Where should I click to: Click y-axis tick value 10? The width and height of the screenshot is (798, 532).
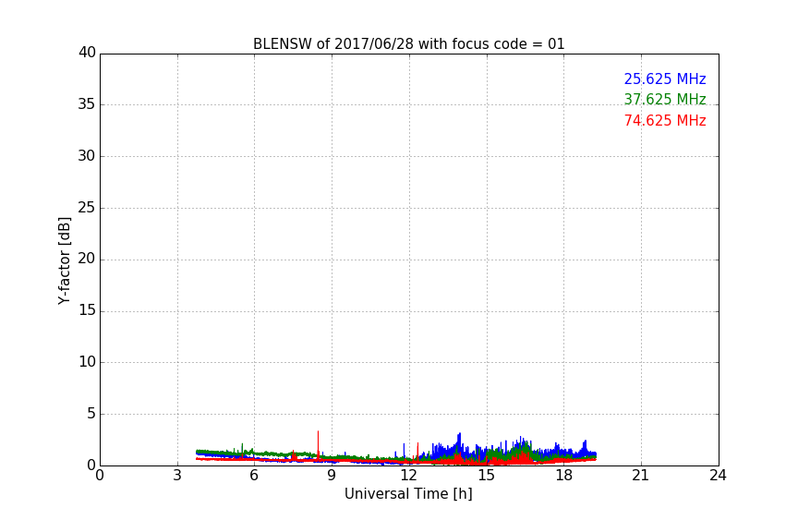[87, 362]
